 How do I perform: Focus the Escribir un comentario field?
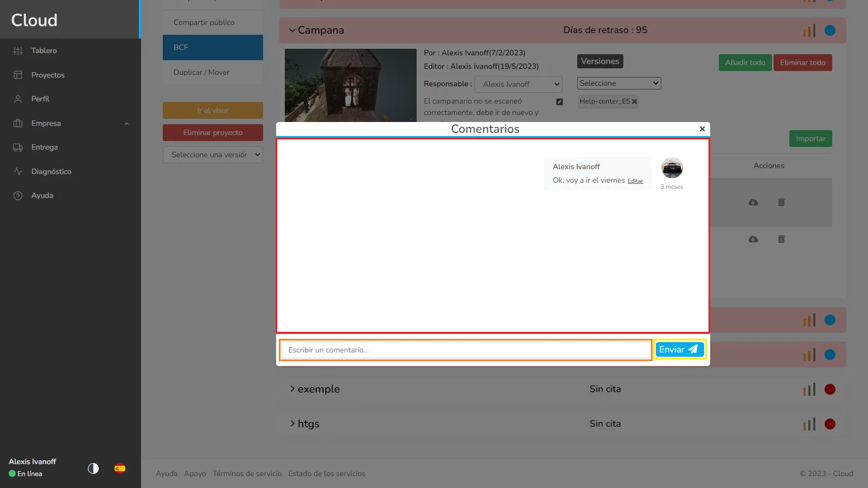pyautogui.click(x=466, y=350)
